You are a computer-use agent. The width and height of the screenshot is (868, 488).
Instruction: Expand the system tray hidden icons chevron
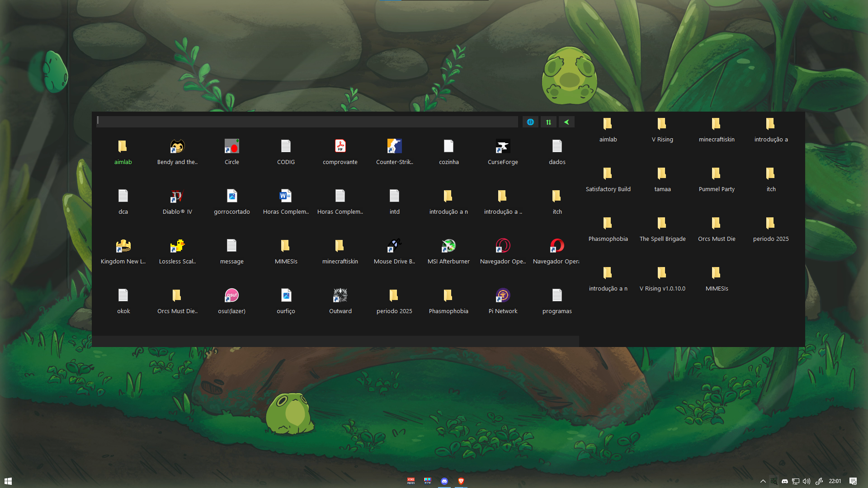pyautogui.click(x=763, y=481)
